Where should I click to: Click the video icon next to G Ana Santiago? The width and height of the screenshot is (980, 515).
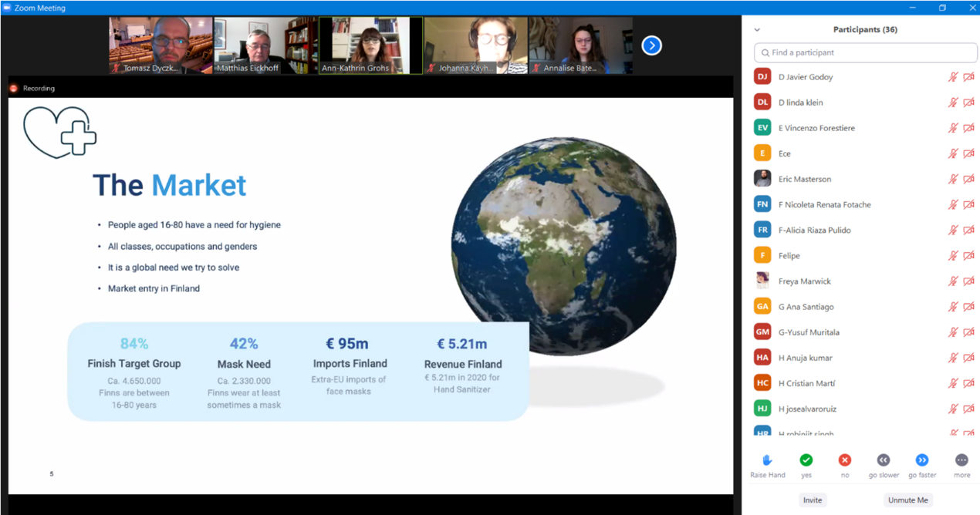[968, 307]
